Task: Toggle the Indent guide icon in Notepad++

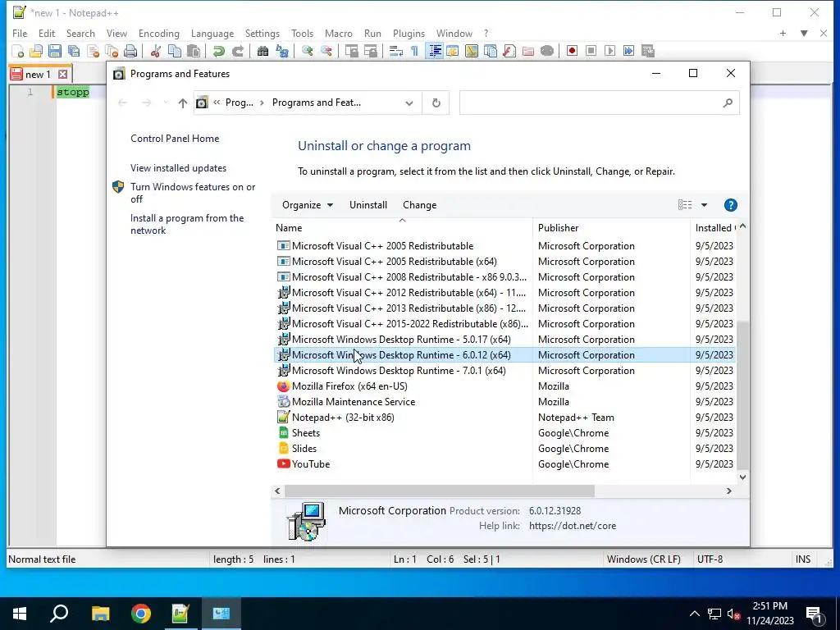Action: (x=435, y=52)
